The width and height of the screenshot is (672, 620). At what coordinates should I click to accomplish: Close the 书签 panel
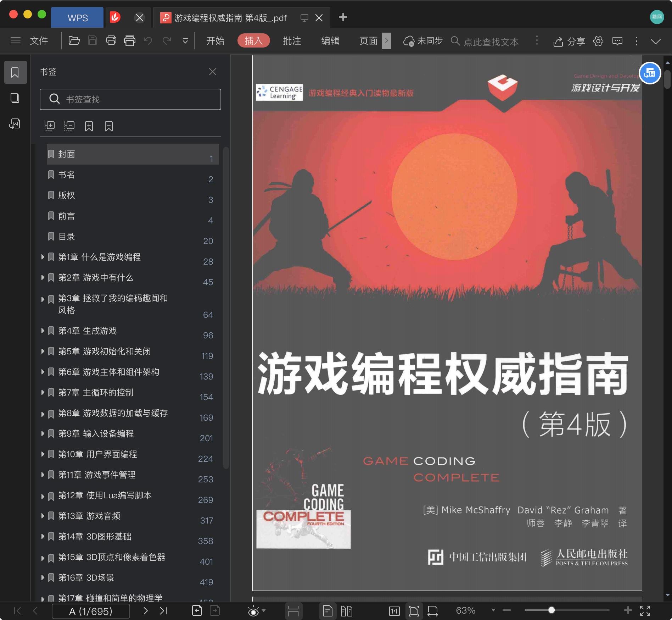pyautogui.click(x=213, y=72)
